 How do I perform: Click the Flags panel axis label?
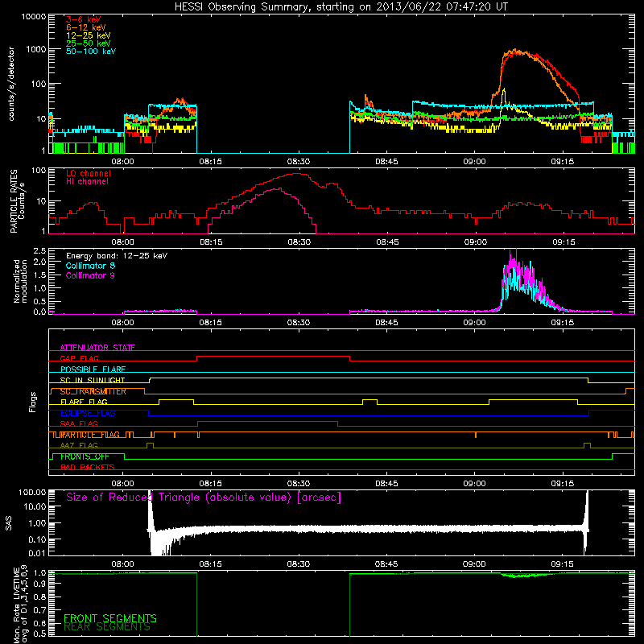(33, 402)
